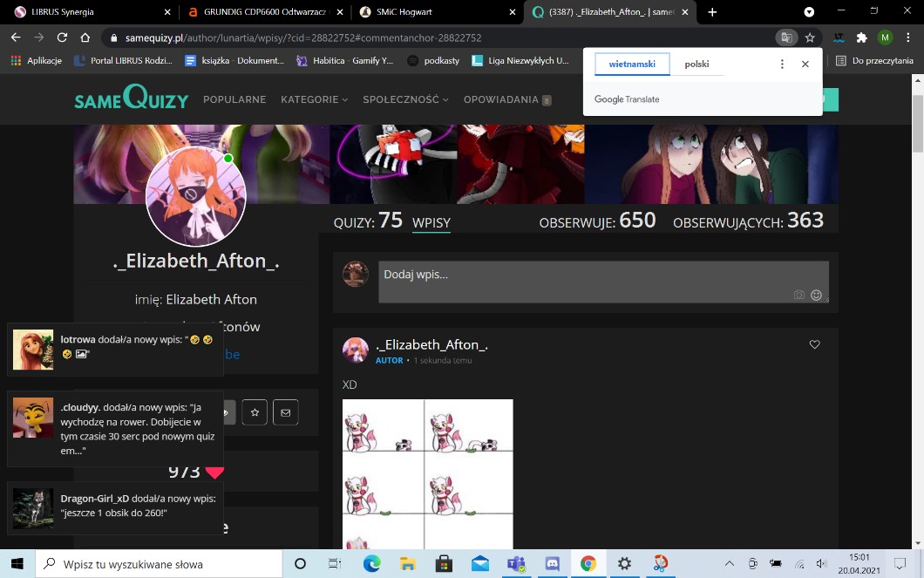
Task: Click the Google Translate icon in address bar
Action: pyautogui.click(x=786, y=37)
